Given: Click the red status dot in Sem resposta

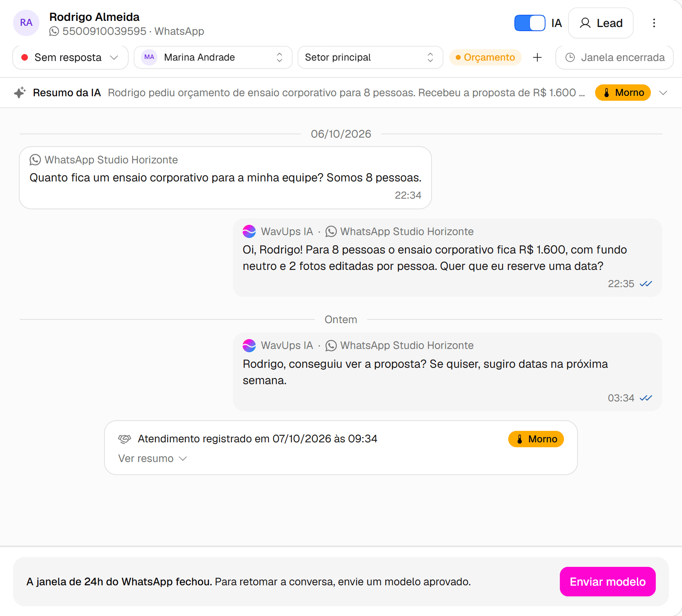Looking at the screenshot, I should point(25,57).
